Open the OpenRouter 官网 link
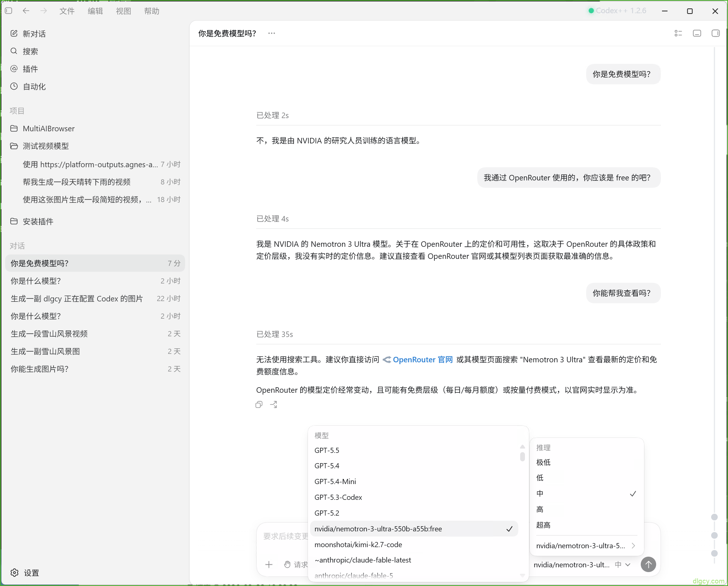Screen dimensions: 728x586 pos(418,360)
